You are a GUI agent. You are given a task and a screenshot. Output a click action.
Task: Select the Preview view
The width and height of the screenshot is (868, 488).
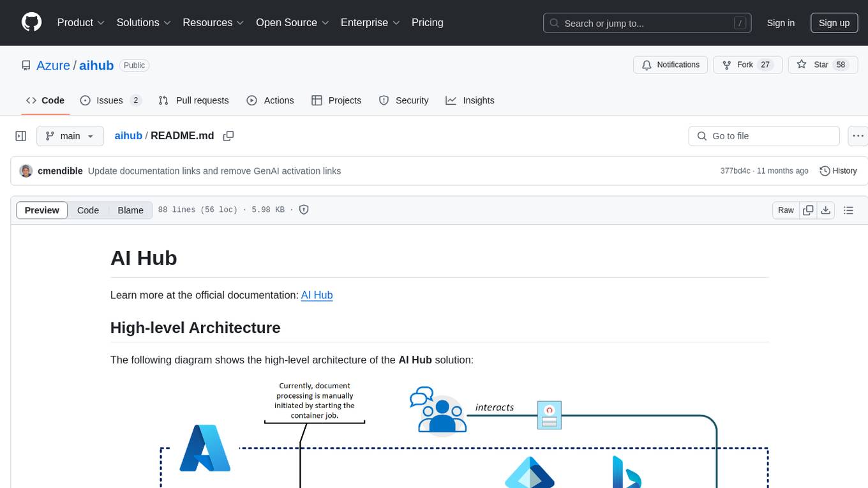click(x=42, y=210)
